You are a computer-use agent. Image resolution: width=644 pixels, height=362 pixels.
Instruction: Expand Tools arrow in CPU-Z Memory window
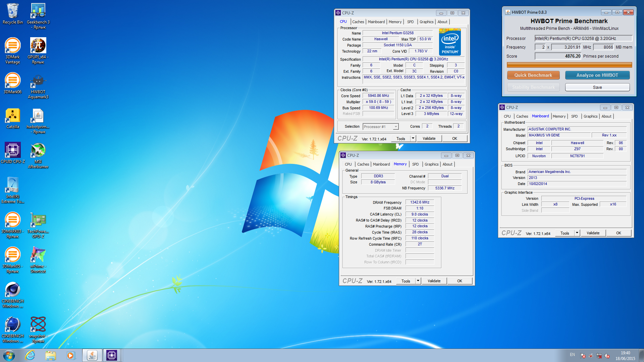(x=418, y=281)
